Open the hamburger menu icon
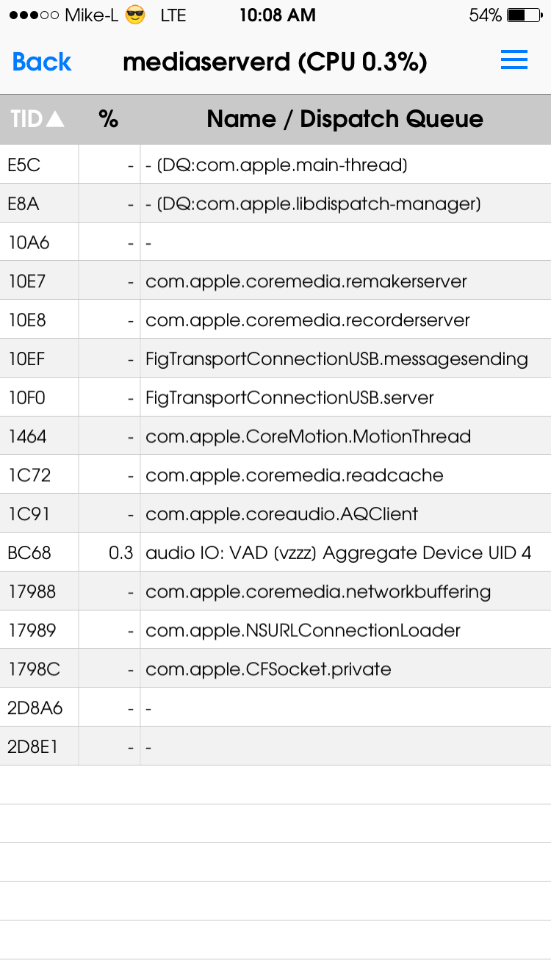 [514, 60]
